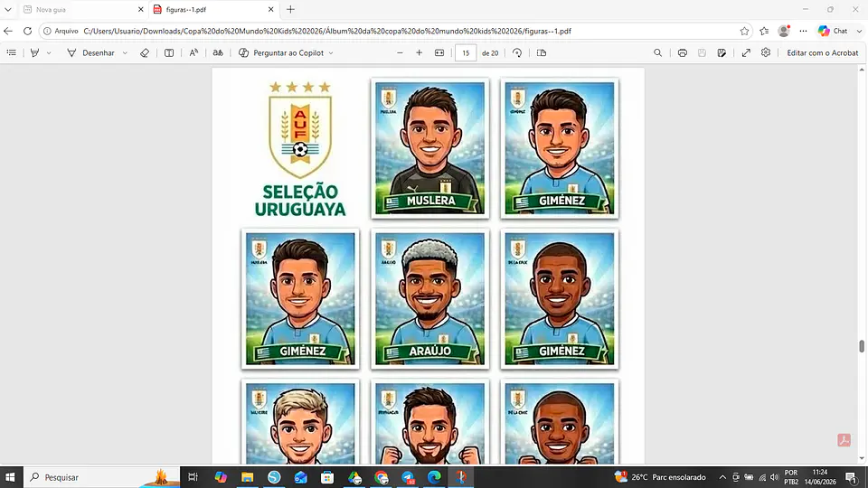Click the save as icon
Viewport: 868px width, 488px height.
coord(722,52)
